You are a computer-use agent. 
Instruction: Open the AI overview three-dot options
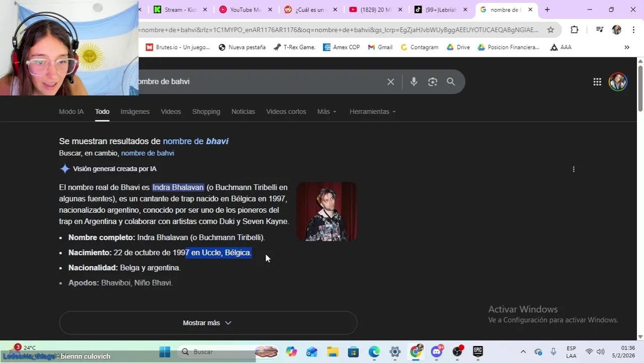tap(573, 169)
